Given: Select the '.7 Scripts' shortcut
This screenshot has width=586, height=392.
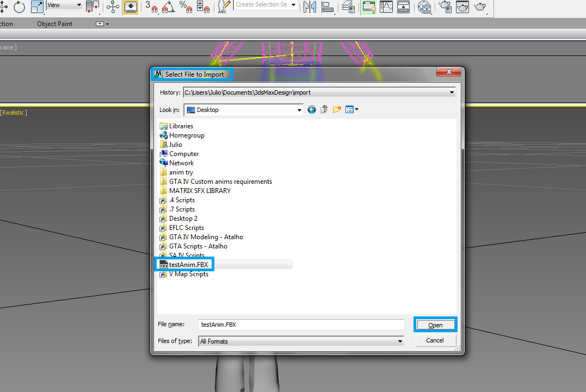Looking at the screenshot, I should [x=177, y=209].
